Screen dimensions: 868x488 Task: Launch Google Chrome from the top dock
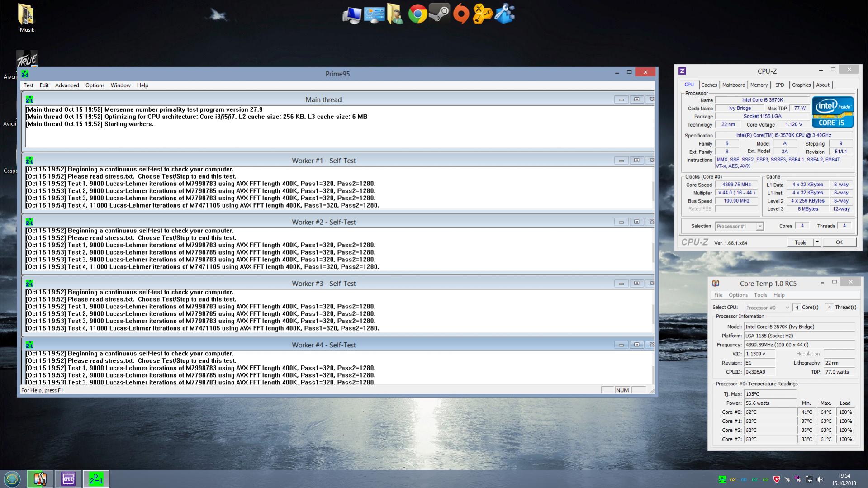417,14
